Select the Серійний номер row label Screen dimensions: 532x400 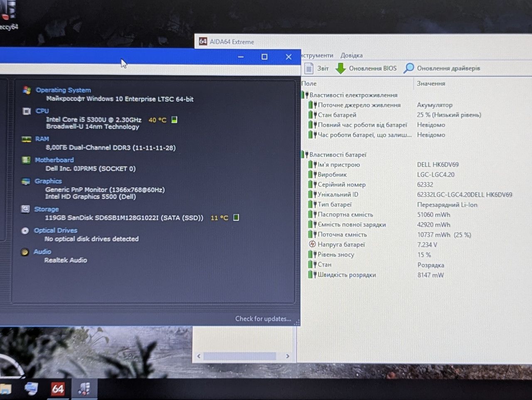(x=342, y=184)
